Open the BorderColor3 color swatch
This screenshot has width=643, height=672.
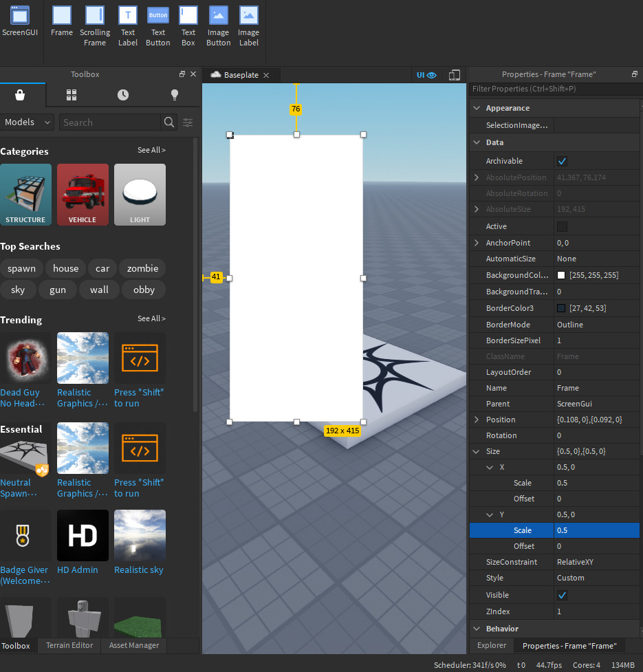pos(560,308)
